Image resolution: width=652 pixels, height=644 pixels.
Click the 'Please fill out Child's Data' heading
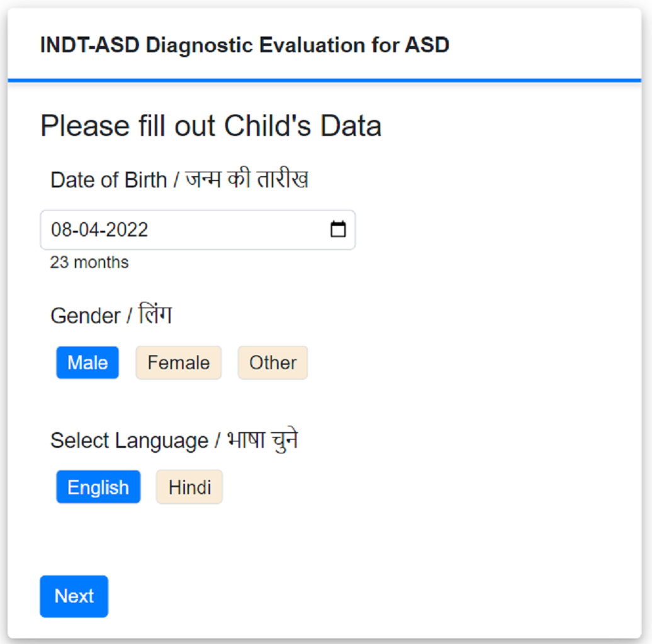[x=211, y=126]
